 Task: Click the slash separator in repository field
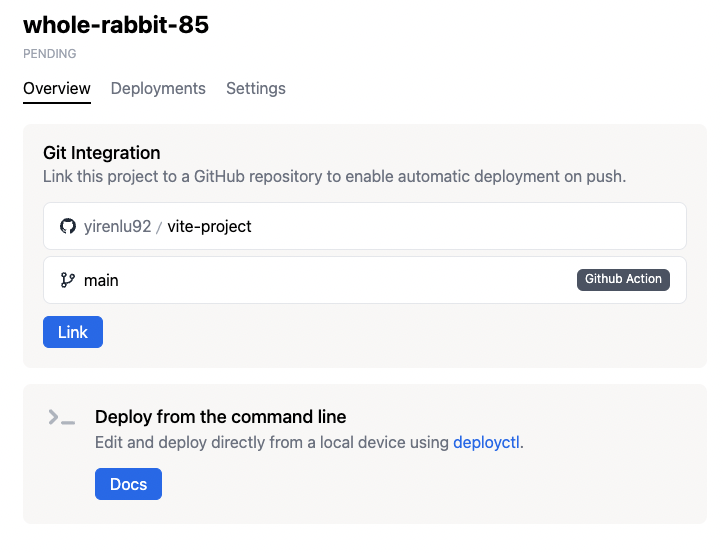point(159,227)
